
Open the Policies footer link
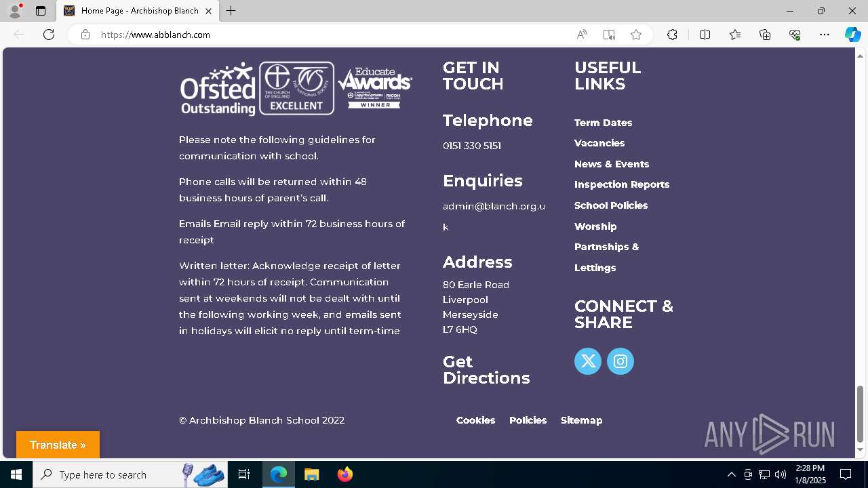point(528,420)
